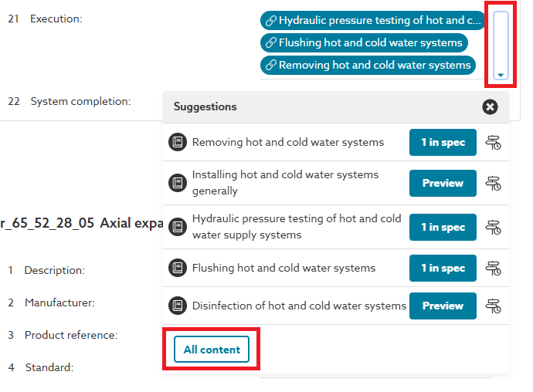
Task: Click signpost icon beside Installing systems generally
Action: [x=493, y=183]
